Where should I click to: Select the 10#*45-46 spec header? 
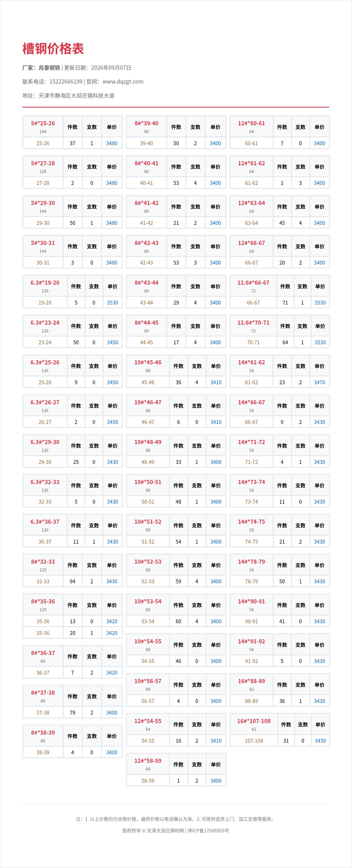[x=148, y=366]
